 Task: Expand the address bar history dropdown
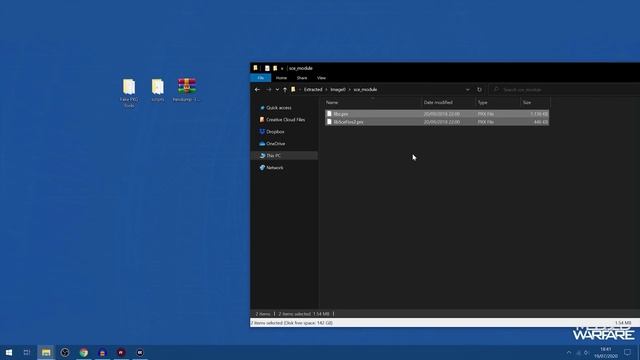467,89
